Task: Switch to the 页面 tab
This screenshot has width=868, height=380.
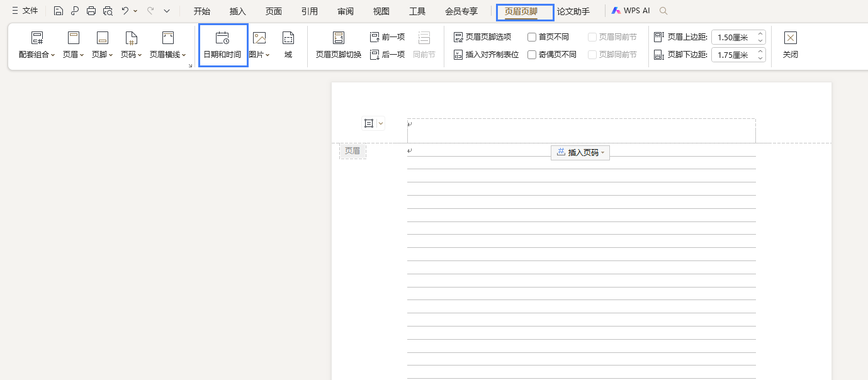Action: pos(274,11)
